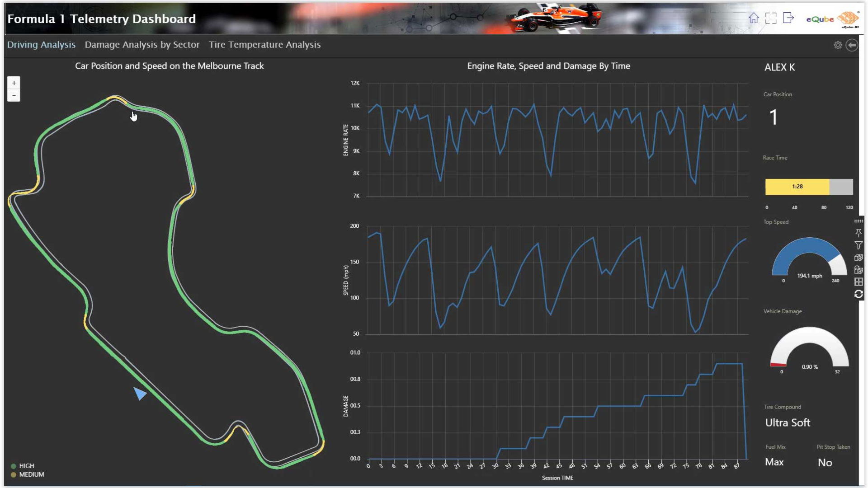Screen dimensions: 868x488
Task: Click the MEDIUM legend entry
Action: pyautogui.click(x=28, y=474)
